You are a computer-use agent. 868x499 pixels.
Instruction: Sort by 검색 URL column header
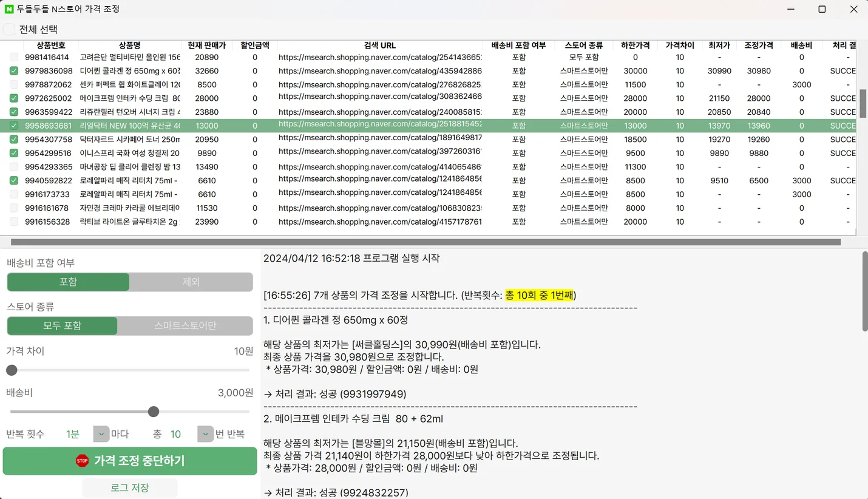point(380,46)
